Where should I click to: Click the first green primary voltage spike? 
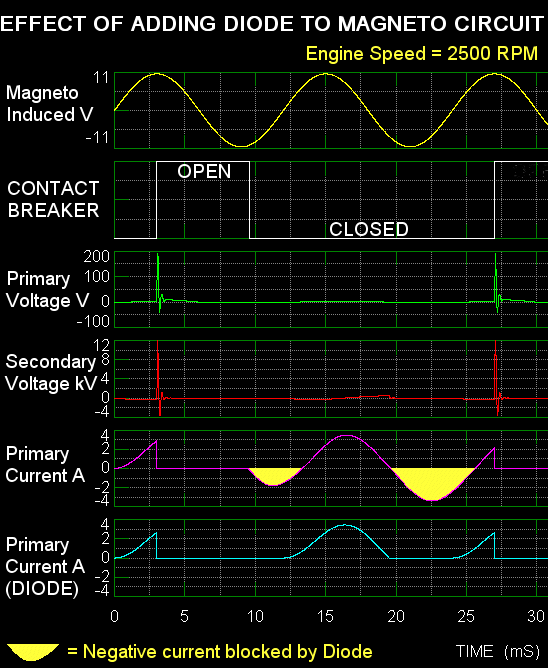click(x=159, y=283)
